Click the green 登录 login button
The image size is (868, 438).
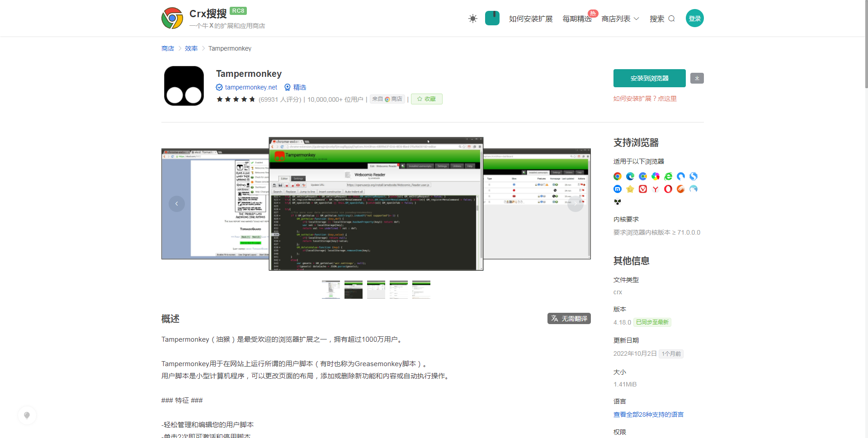[695, 18]
